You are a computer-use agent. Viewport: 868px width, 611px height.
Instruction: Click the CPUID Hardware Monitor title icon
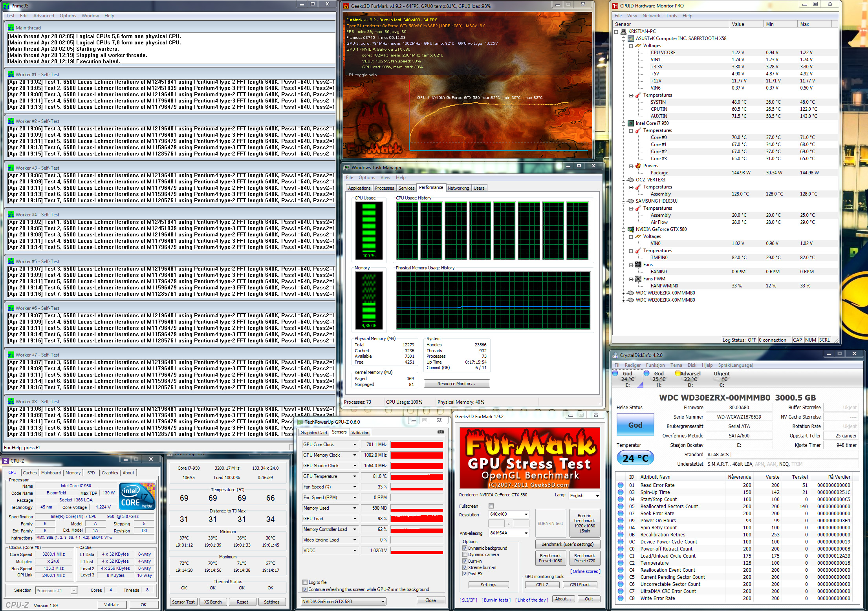pyautogui.click(x=615, y=6)
